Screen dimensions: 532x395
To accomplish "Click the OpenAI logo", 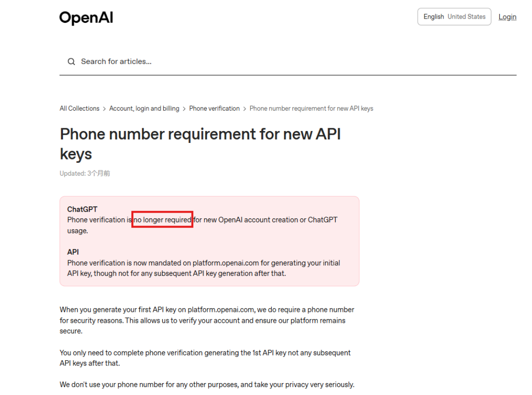I will point(86,18).
